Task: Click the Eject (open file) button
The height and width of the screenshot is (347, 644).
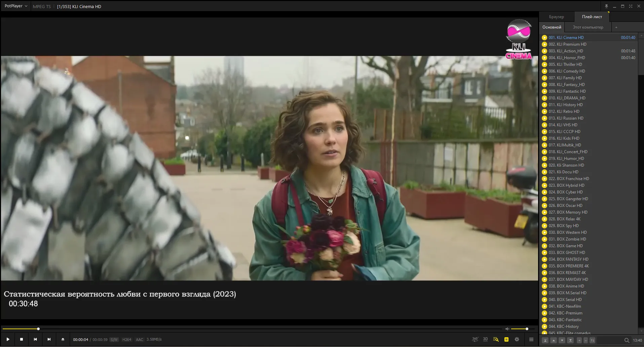Action: (63, 339)
